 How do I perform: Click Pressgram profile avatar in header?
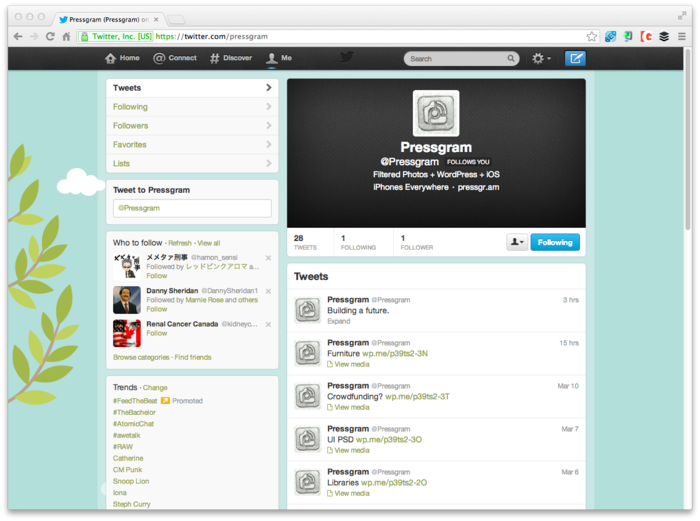(x=436, y=113)
